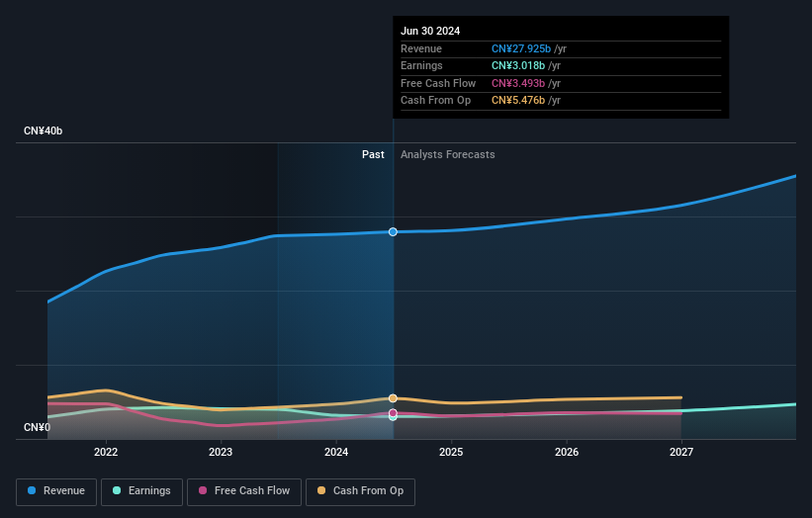This screenshot has width=812, height=518.
Task: Click the 2026 x-axis label
Action: click(x=567, y=453)
